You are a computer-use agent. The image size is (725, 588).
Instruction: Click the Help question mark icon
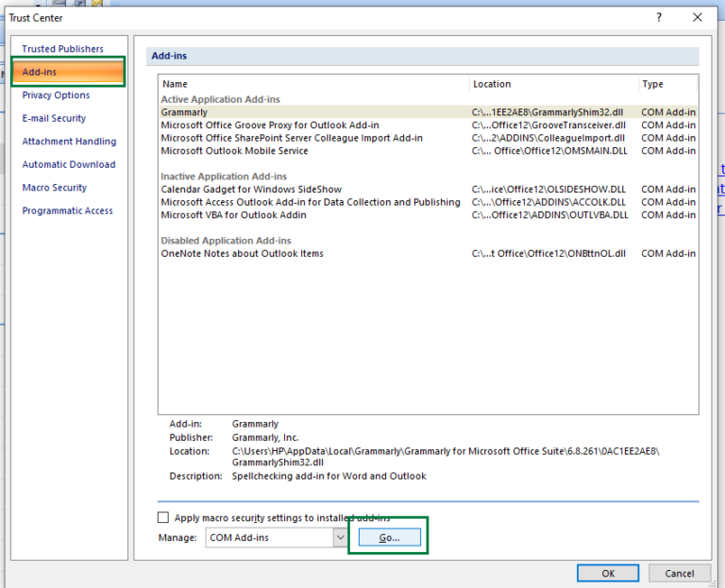pos(659,17)
